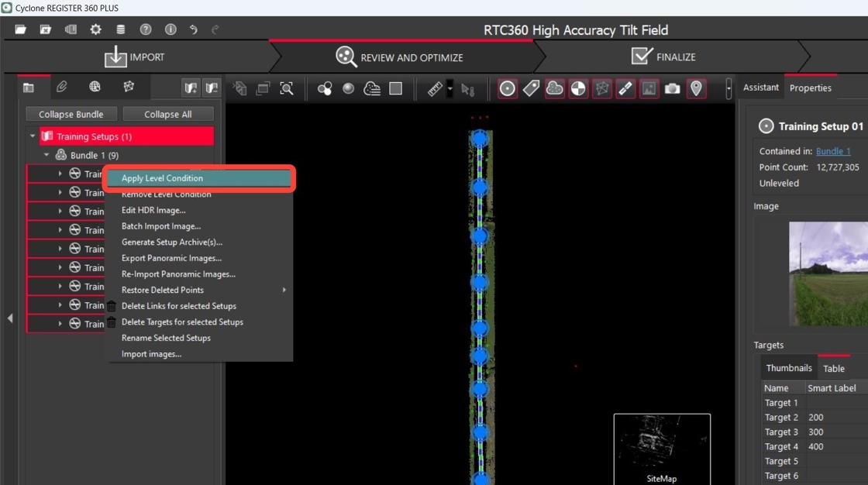Open the toolbar overflow dropdown arrow
This screenshot has width=868, height=485.
728,88
